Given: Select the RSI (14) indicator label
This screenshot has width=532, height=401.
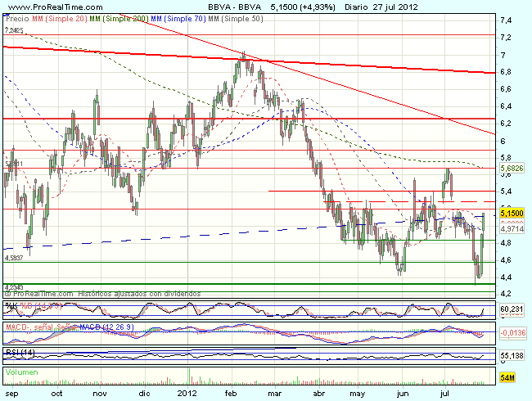Looking at the screenshot, I should pyautogui.click(x=20, y=353).
